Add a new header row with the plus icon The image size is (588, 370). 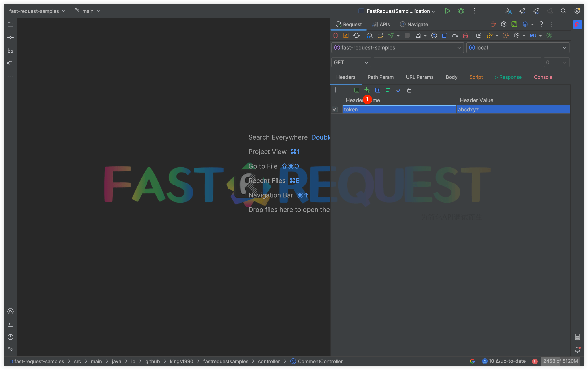(335, 90)
